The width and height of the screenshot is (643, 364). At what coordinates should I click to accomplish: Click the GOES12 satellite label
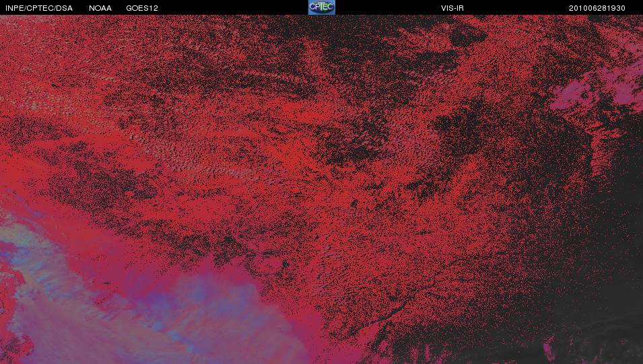142,8
